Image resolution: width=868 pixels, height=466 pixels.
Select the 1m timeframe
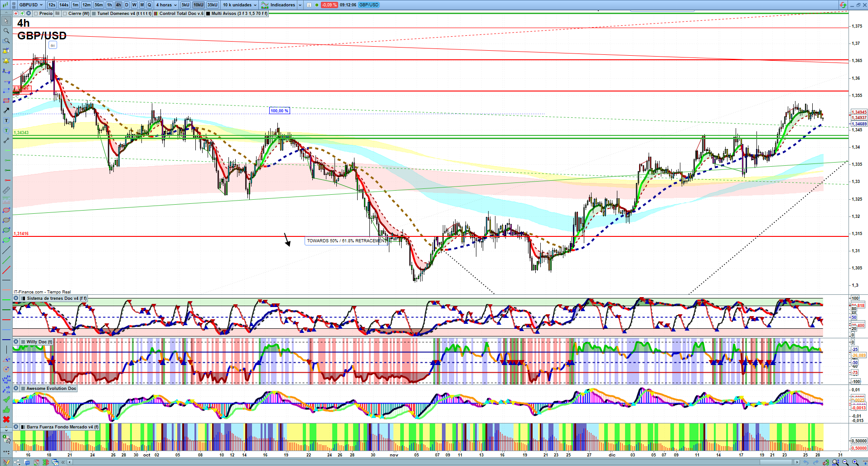coord(75,5)
